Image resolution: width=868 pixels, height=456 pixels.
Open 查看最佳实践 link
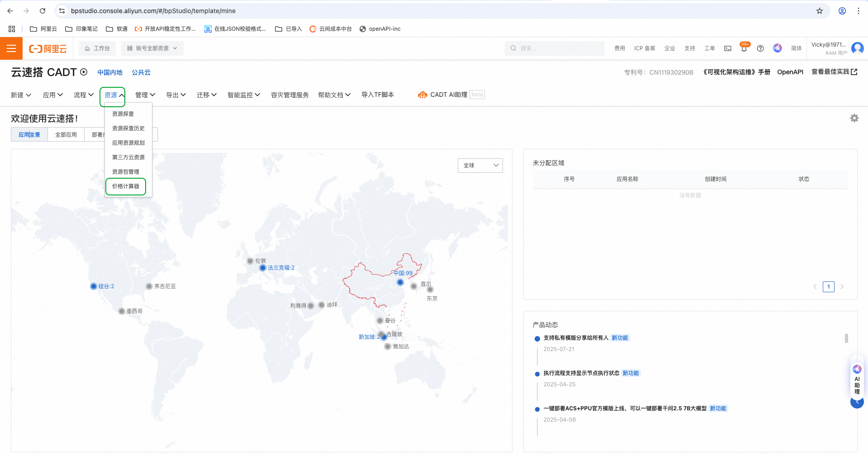coord(834,72)
